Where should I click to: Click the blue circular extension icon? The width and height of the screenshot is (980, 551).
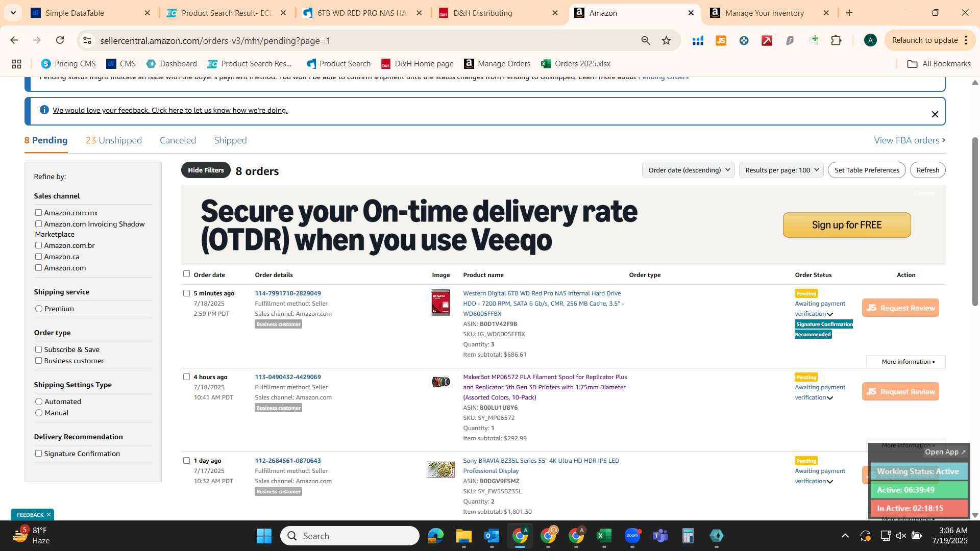coord(744,40)
